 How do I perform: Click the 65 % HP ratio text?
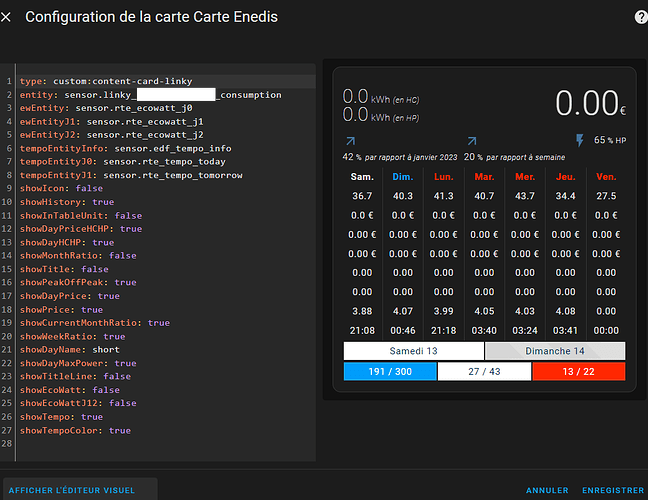point(610,140)
